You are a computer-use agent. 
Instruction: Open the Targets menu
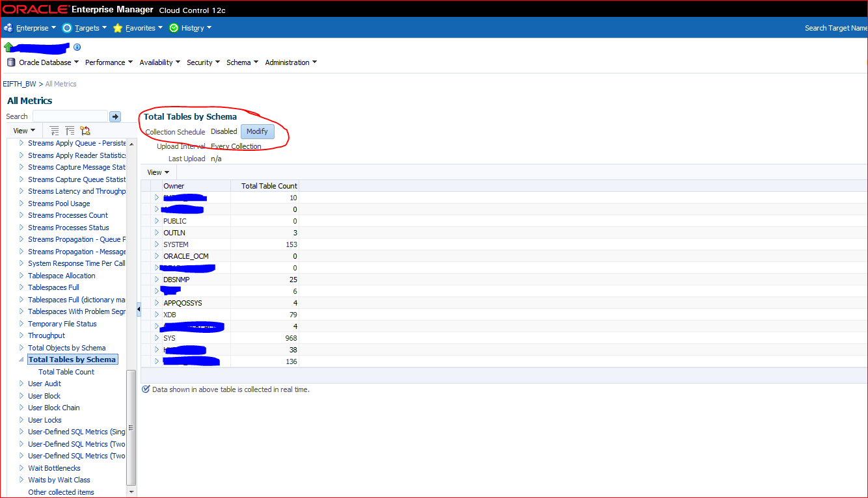point(90,28)
